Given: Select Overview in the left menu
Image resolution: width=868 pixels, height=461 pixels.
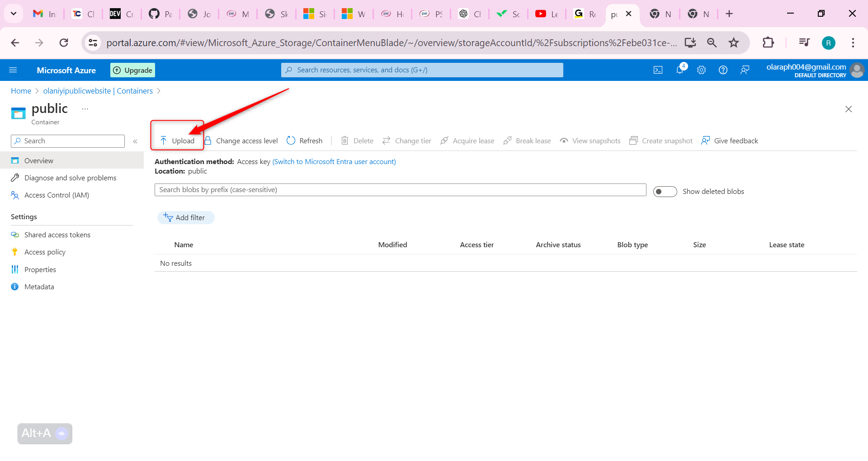Looking at the screenshot, I should (x=72, y=160).
